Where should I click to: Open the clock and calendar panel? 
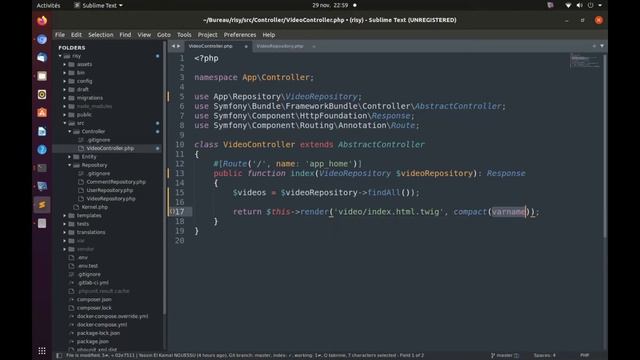[330, 5]
